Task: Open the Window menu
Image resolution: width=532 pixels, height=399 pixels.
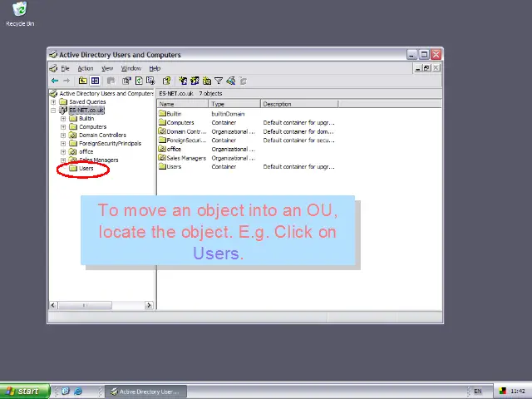Action: pyautogui.click(x=131, y=68)
